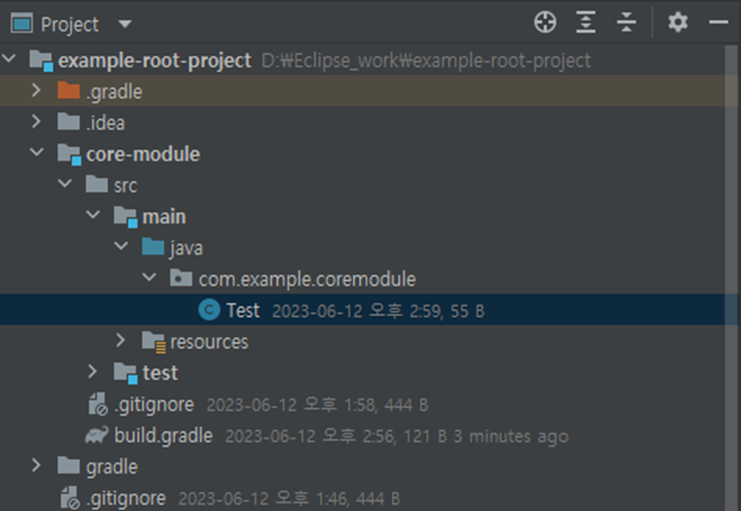Select build.gradle in core-module
The width and height of the screenshot is (741, 511).
tap(163, 435)
